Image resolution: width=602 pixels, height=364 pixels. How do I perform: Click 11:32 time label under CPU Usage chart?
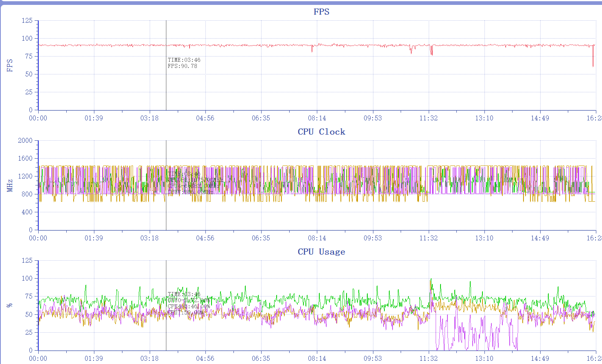(428, 358)
